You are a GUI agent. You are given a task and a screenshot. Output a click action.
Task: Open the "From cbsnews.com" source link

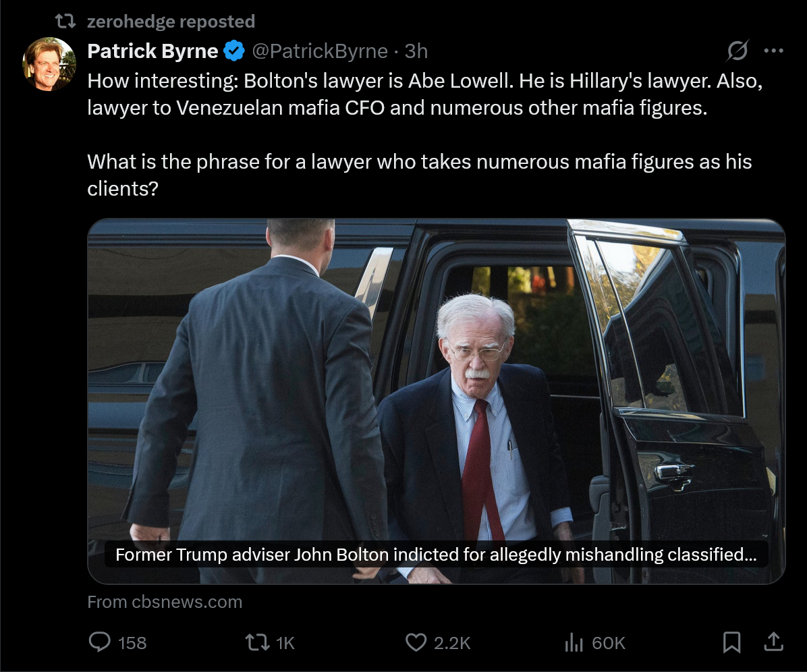click(x=165, y=602)
